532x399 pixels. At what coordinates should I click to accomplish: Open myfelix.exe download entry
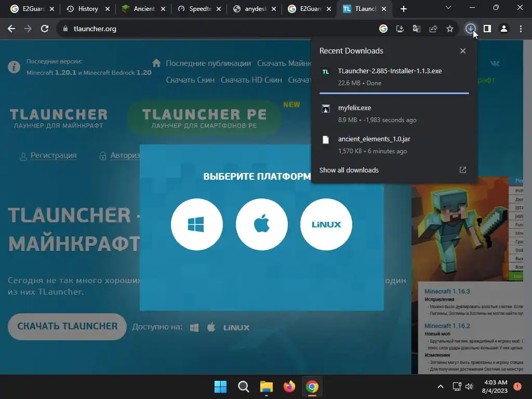coord(394,114)
